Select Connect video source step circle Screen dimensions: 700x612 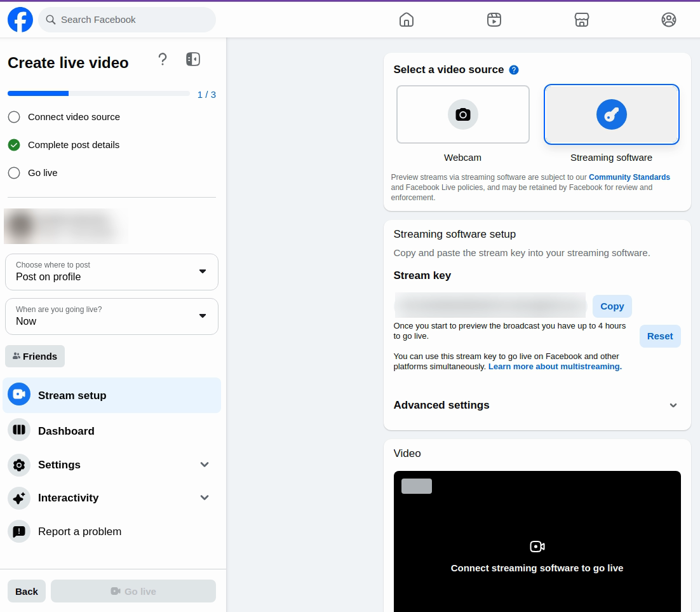click(14, 117)
